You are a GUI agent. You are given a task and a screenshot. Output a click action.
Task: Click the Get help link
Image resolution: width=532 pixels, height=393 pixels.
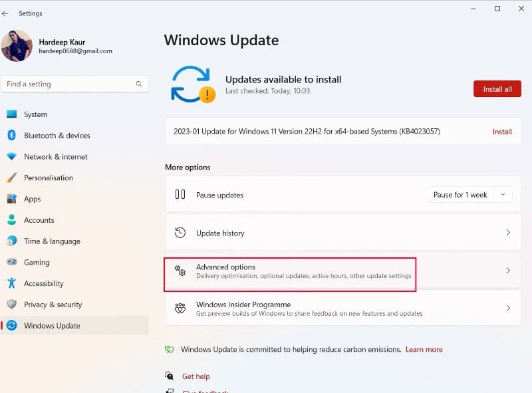tap(196, 376)
